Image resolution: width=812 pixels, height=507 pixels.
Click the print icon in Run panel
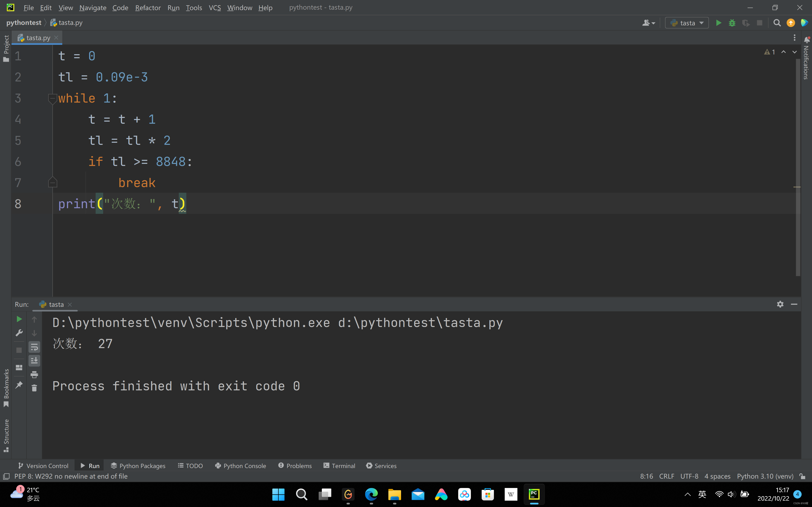[x=34, y=375]
